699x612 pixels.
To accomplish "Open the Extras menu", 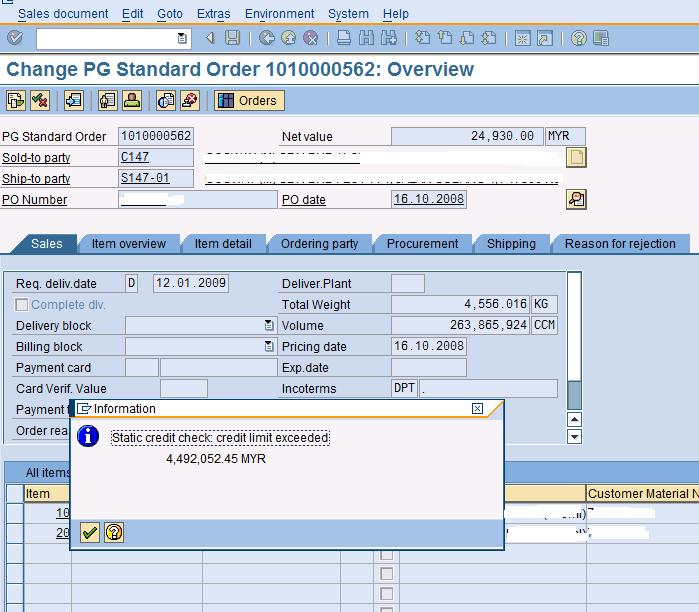I will 214,14.
